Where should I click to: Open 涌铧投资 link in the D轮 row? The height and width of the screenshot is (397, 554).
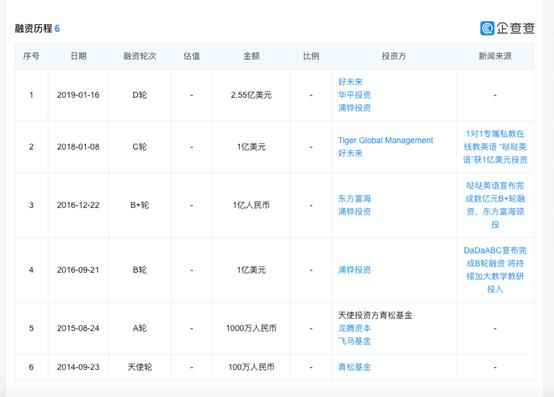tap(354, 108)
